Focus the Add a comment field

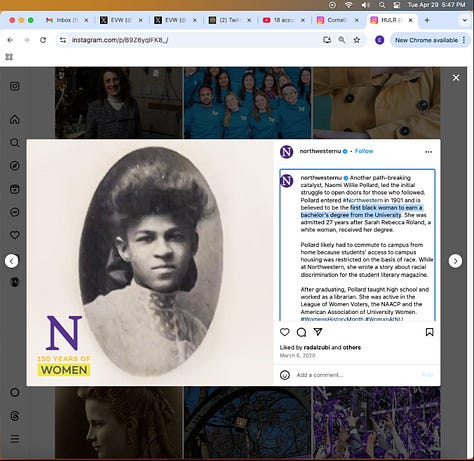(357, 375)
